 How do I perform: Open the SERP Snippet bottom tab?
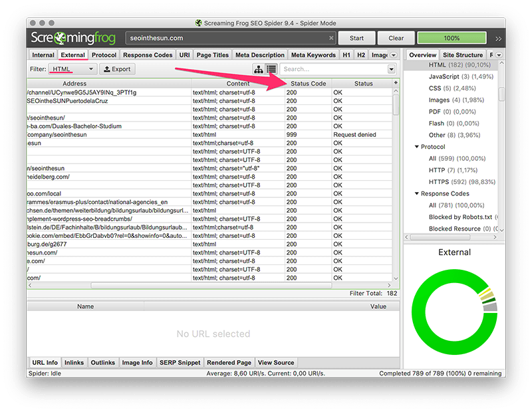(180, 362)
